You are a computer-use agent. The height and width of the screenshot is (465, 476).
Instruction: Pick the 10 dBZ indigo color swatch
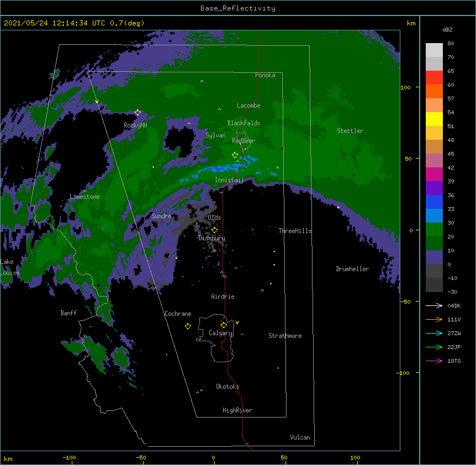pos(434,257)
